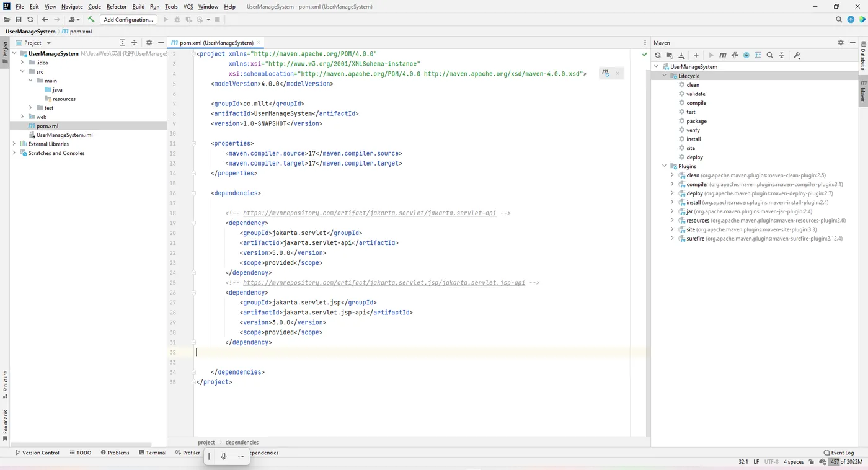The width and height of the screenshot is (868, 470).
Task: Close the pom.xml editor tab
Action: click(259, 43)
